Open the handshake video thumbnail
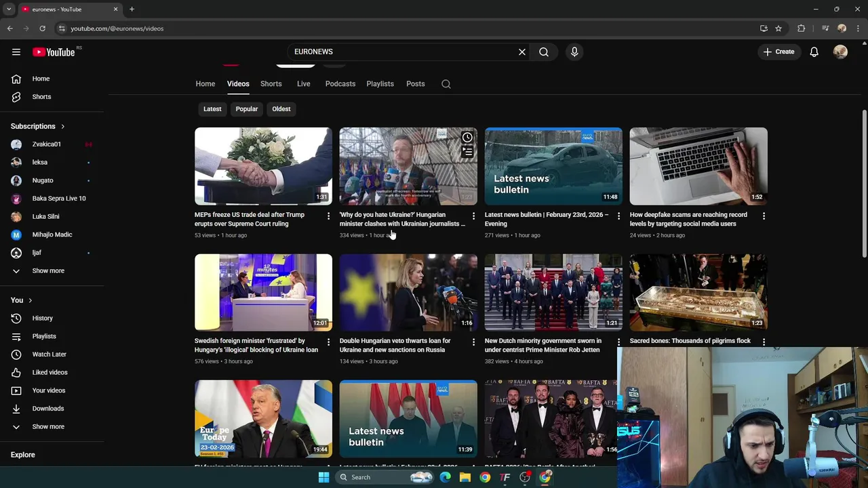 [263, 166]
